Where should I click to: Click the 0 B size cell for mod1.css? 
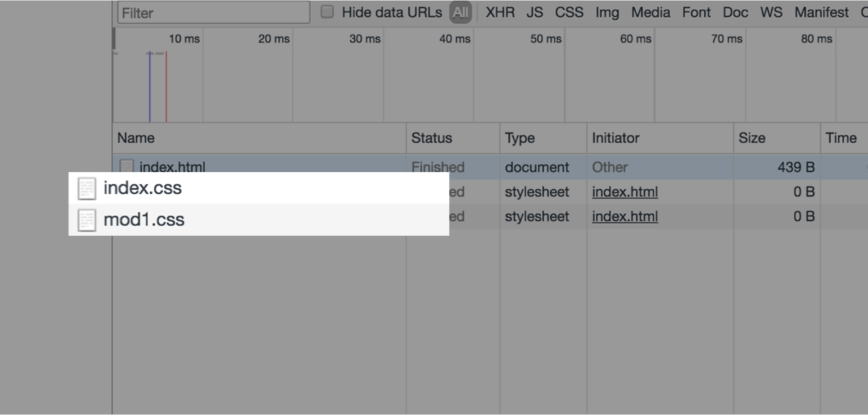click(x=804, y=216)
